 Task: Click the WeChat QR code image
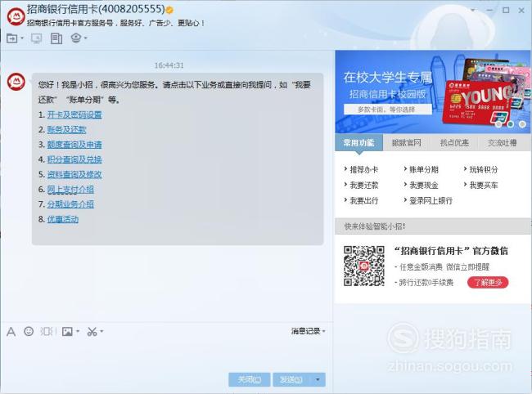coord(364,266)
